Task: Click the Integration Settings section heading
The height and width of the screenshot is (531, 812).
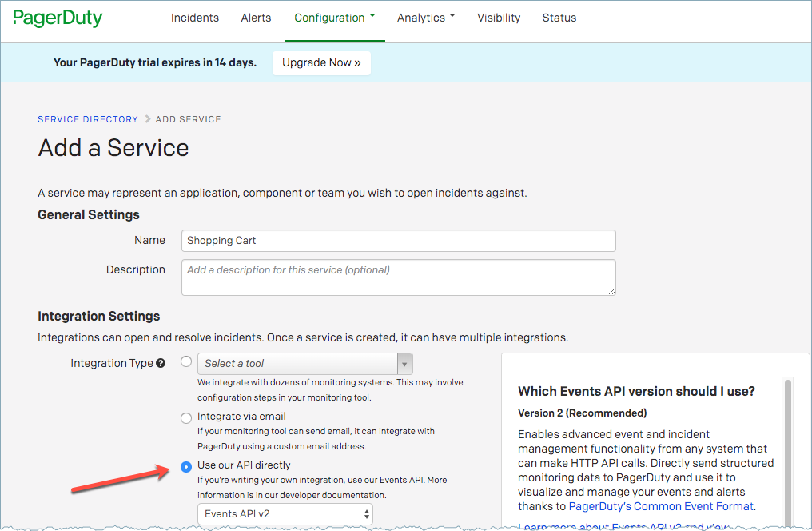Action: (x=99, y=316)
